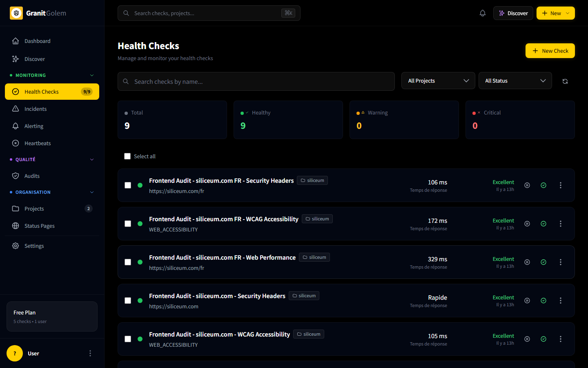This screenshot has width=588, height=368.
Task: Focus the global Search checks, projects field
Action: (209, 13)
